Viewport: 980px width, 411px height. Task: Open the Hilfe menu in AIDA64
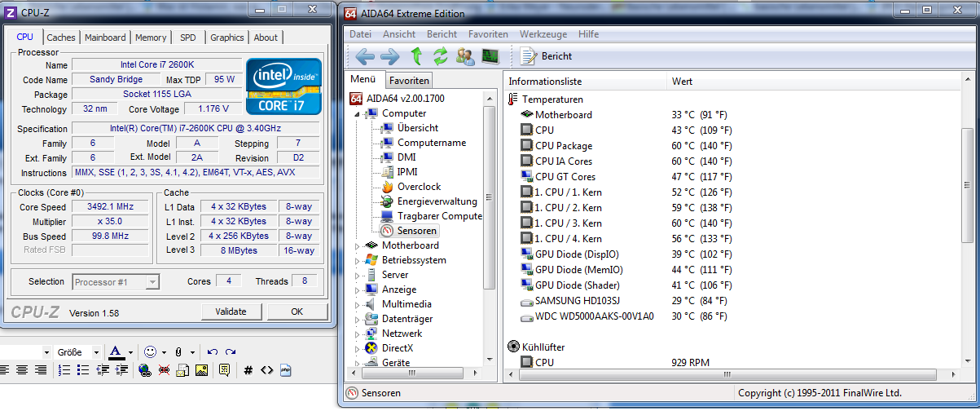click(588, 34)
